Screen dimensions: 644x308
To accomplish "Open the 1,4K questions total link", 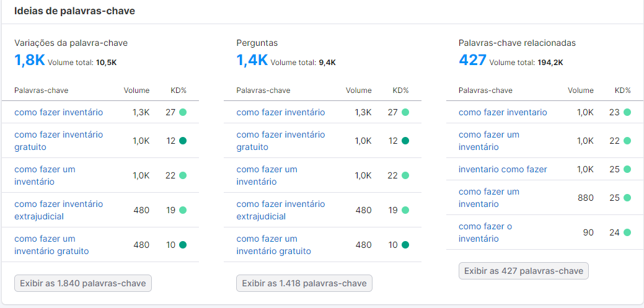I will 252,60.
